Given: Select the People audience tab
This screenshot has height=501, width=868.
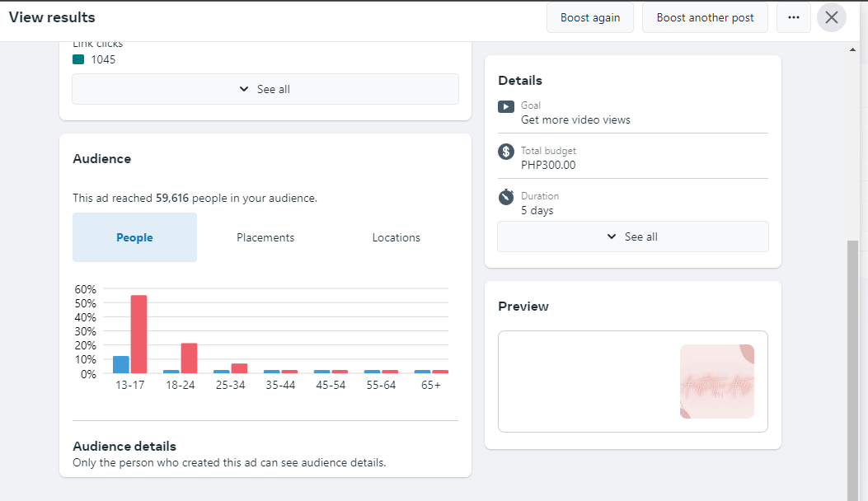Looking at the screenshot, I should [x=134, y=237].
